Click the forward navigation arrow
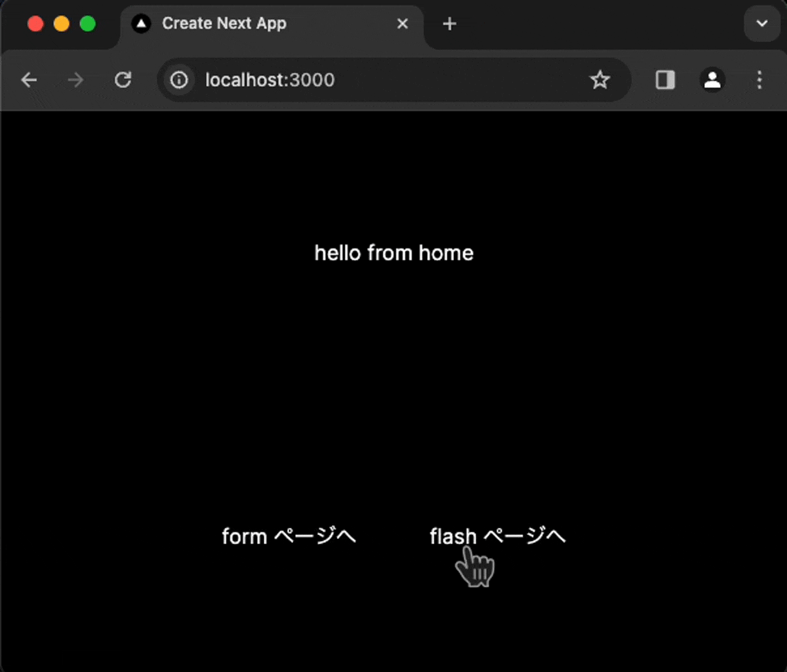 [75, 79]
